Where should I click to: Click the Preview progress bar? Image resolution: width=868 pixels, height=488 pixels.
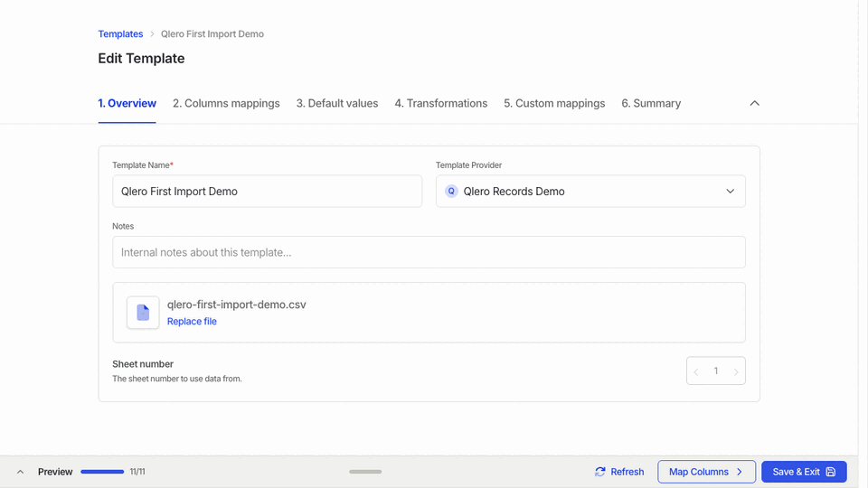[102, 472]
